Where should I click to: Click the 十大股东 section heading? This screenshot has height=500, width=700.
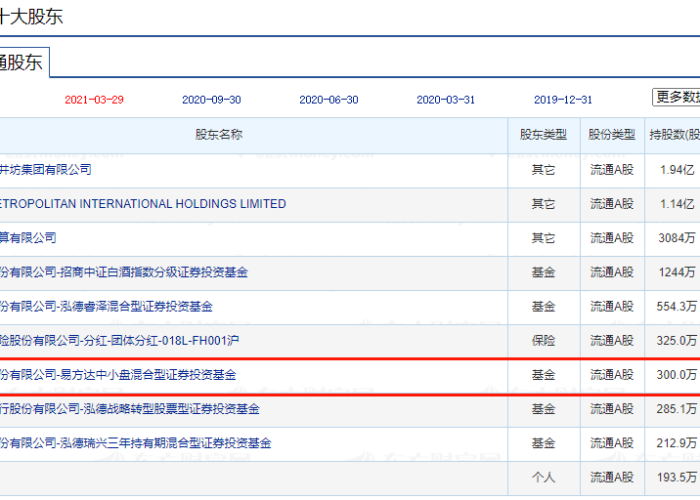pyautogui.click(x=30, y=17)
